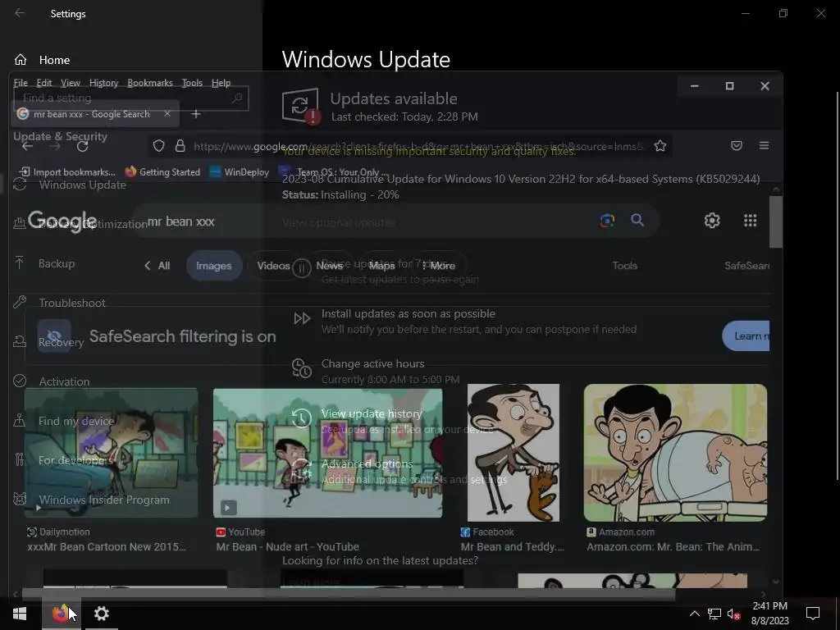Go back in Settings window
The height and width of the screenshot is (630, 840).
tap(20, 13)
